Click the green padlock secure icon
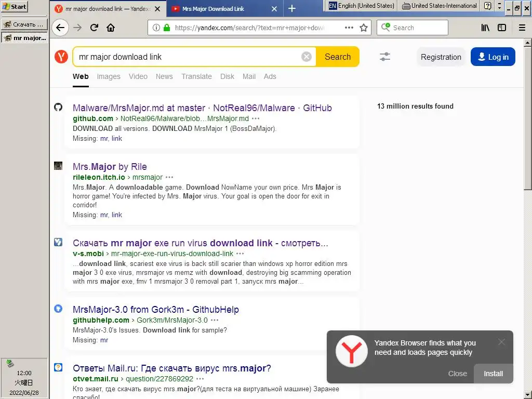Screen dimensions: 532x399 pyautogui.click(x=167, y=28)
